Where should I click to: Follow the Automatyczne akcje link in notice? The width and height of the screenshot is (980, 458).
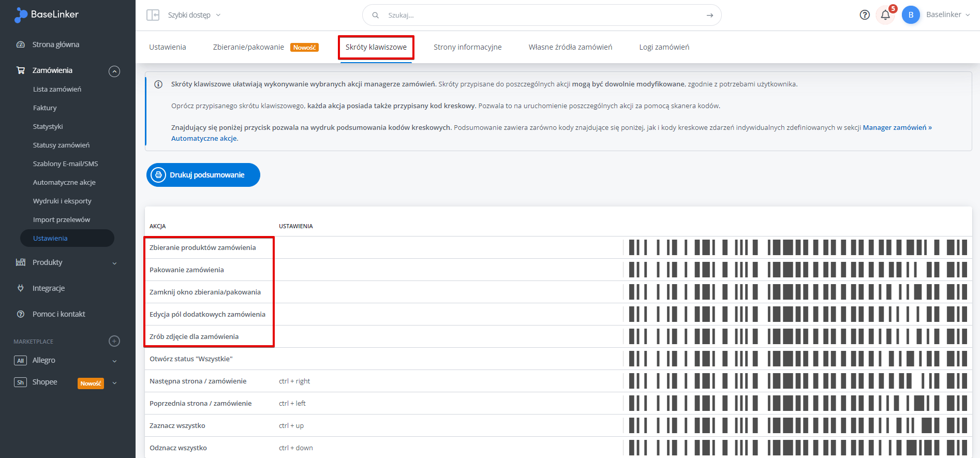pos(204,138)
